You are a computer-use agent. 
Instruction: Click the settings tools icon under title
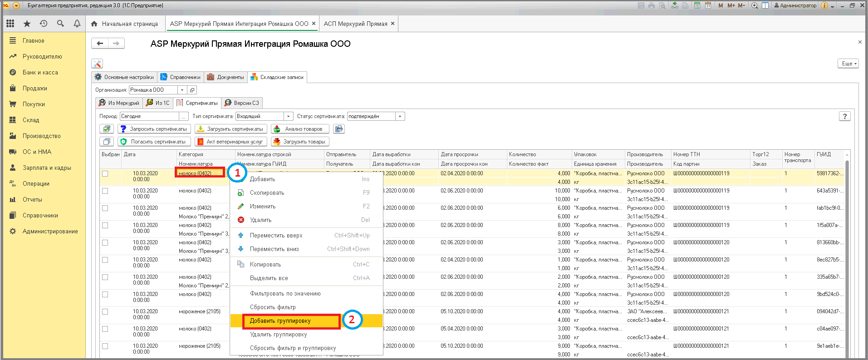click(x=97, y=64)
